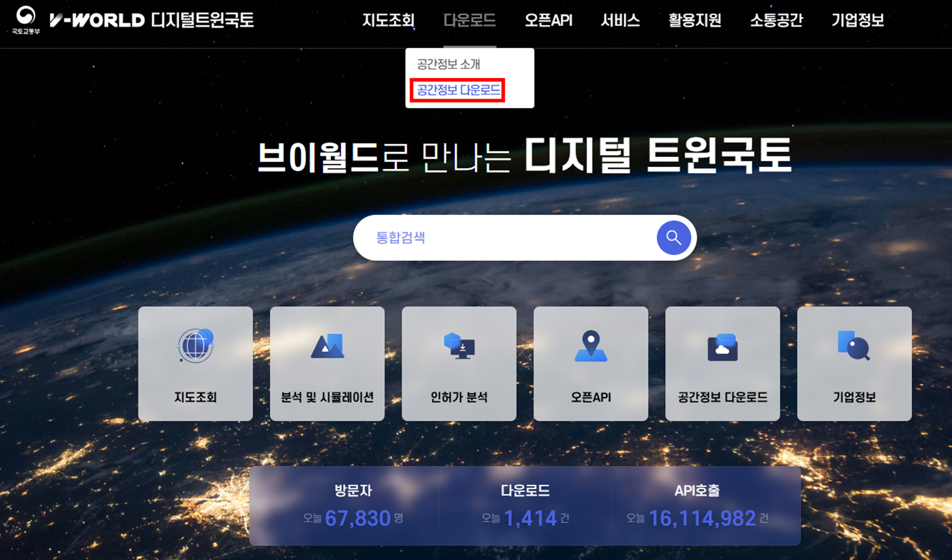Click the API call count 16,114,982
This screenshot has height=560, width=952.
coord(702,518)
